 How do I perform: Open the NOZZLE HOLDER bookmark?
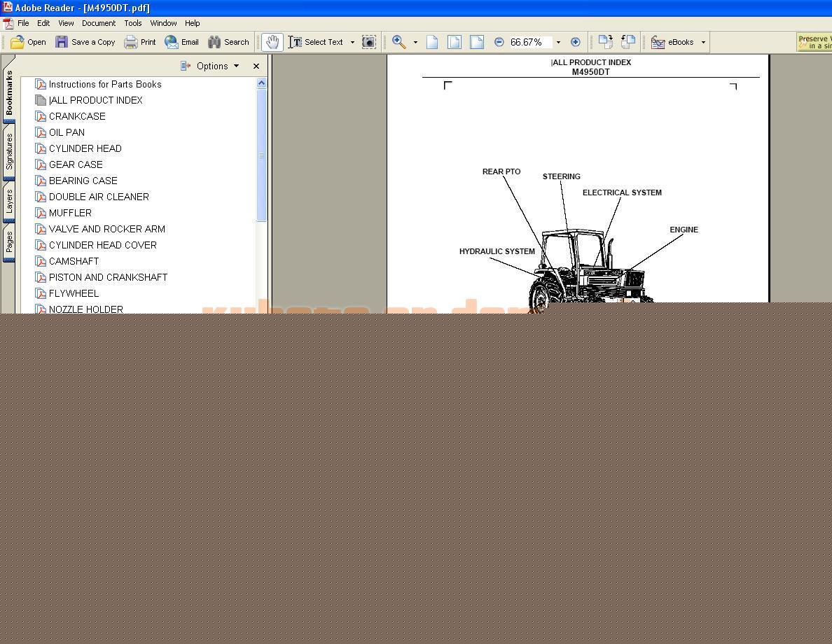click(86, 309)
